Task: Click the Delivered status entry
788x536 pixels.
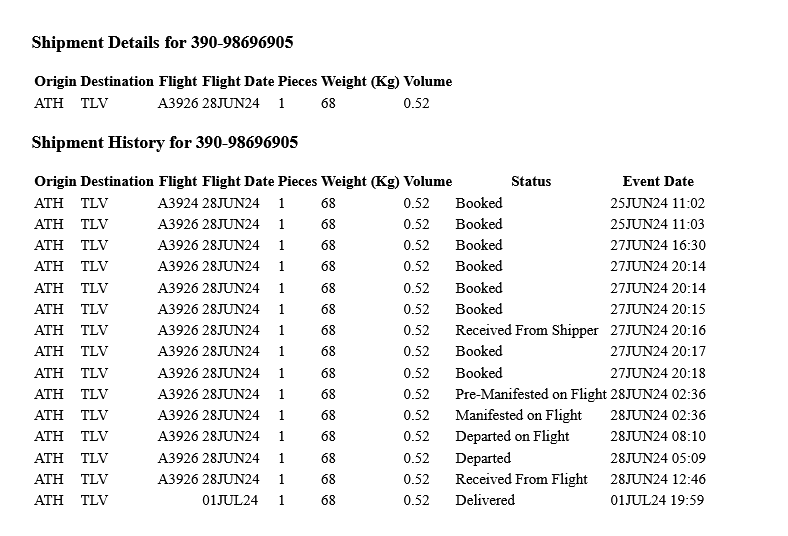Action: click(x=485, y=500)
